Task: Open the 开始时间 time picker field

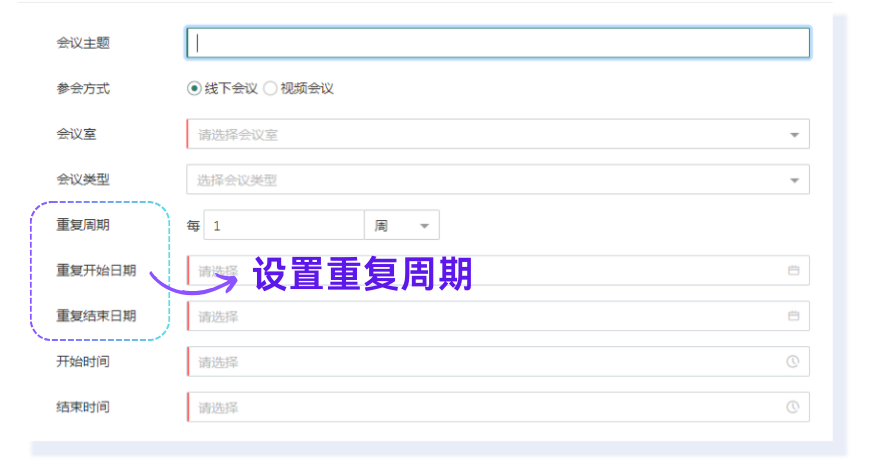Action: click(498, 361)
